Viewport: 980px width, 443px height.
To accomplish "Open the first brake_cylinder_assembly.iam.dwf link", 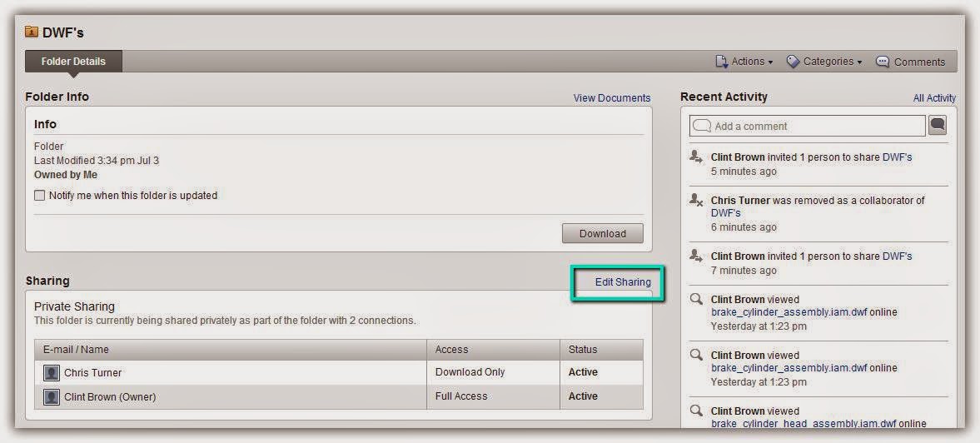I will pos(788,311).
